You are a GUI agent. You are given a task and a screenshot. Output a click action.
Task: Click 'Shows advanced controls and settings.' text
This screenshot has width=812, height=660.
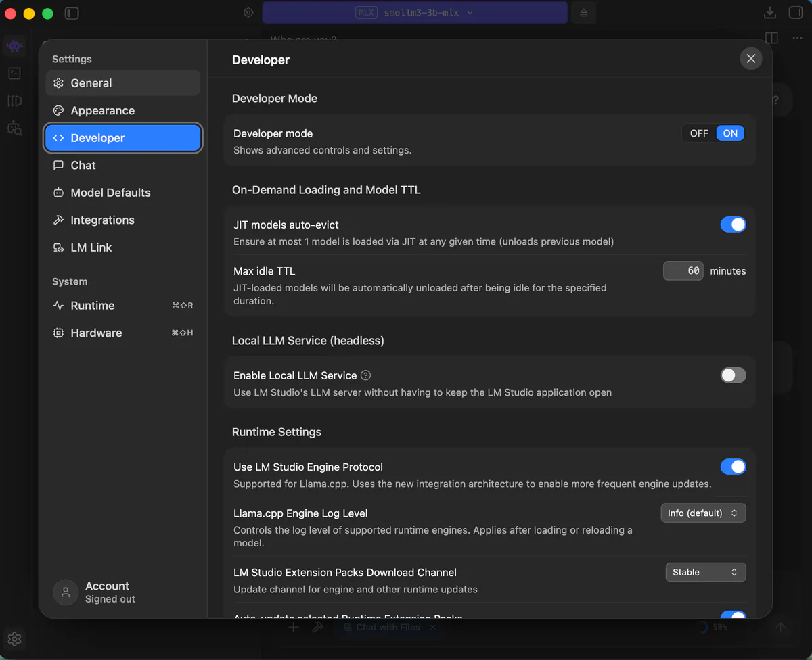(322, 150)
